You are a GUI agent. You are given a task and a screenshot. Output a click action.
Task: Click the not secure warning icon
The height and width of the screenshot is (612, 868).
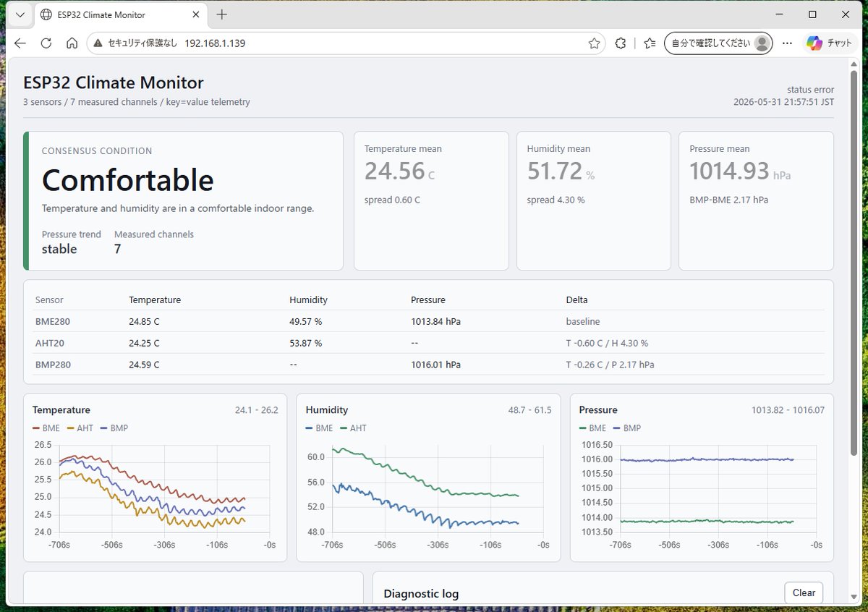coord(98,43)
